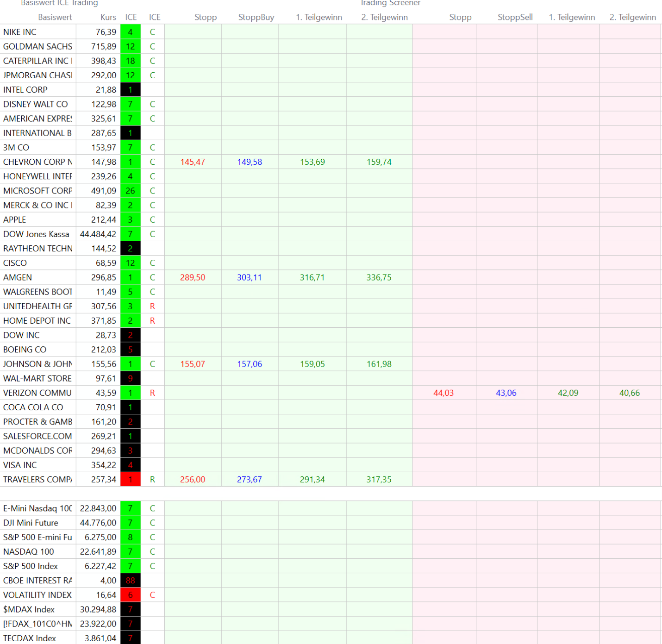
Task: Click the StoppSell column header
Action: coord(515,17)
